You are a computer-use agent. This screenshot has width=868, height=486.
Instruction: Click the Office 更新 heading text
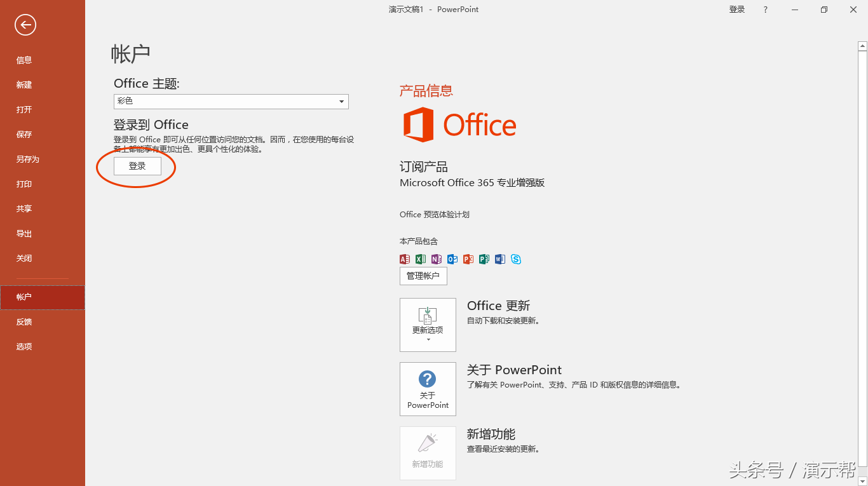click(x=498, y=306)
